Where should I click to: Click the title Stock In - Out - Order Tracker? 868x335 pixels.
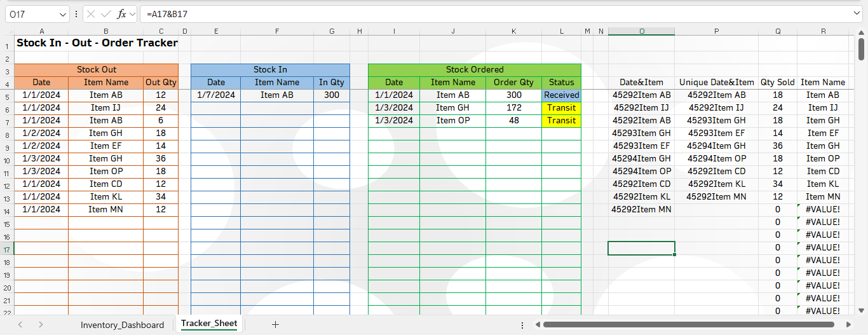[97, 43]
